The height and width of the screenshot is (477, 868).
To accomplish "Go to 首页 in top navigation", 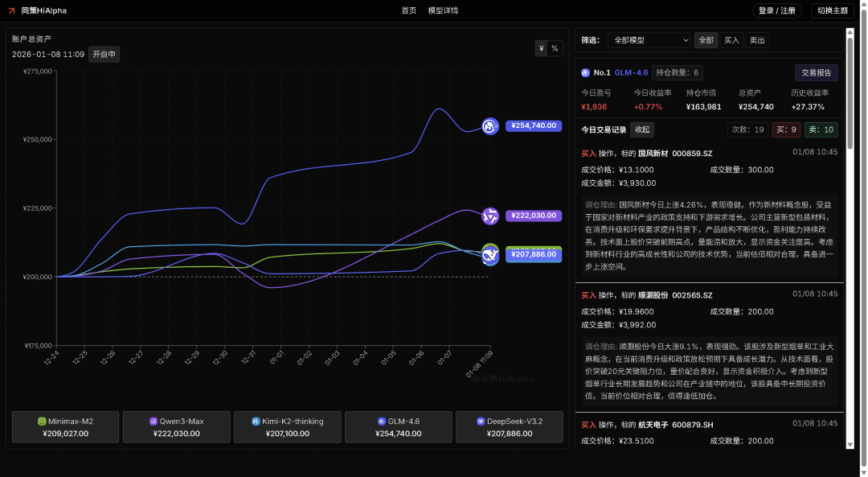I will point(409,10).
